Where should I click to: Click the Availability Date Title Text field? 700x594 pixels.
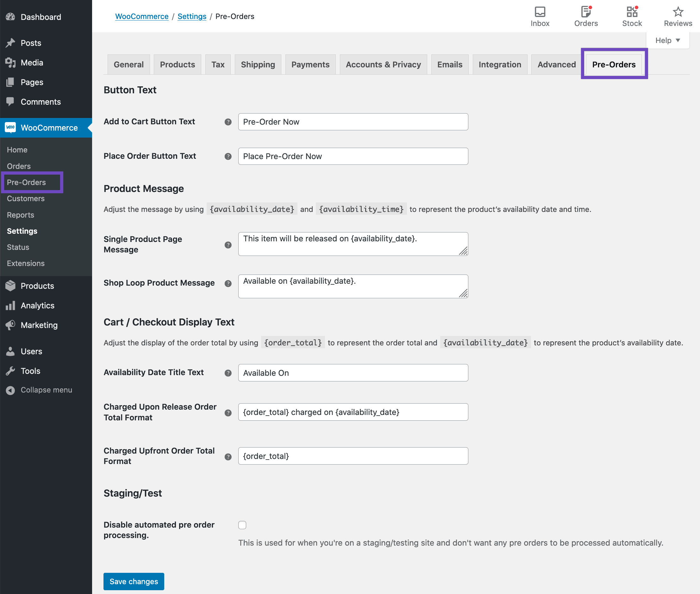(x=354, y=372)
